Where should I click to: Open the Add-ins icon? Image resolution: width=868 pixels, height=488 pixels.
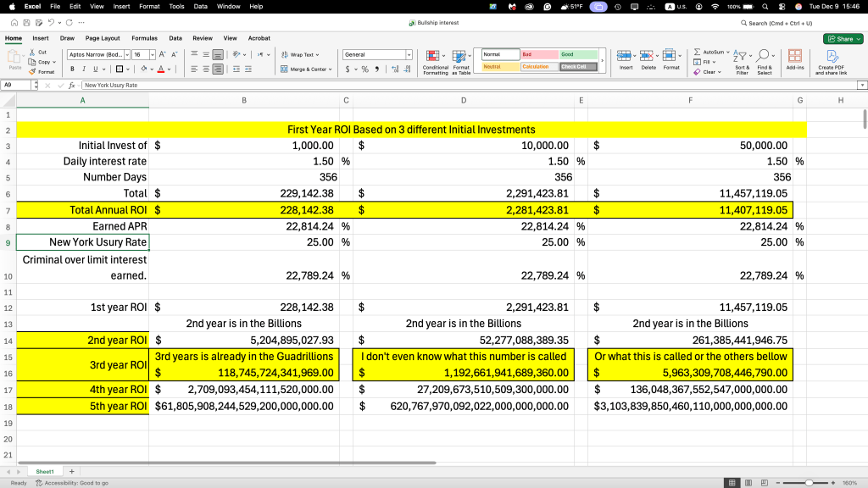(795, 59)
